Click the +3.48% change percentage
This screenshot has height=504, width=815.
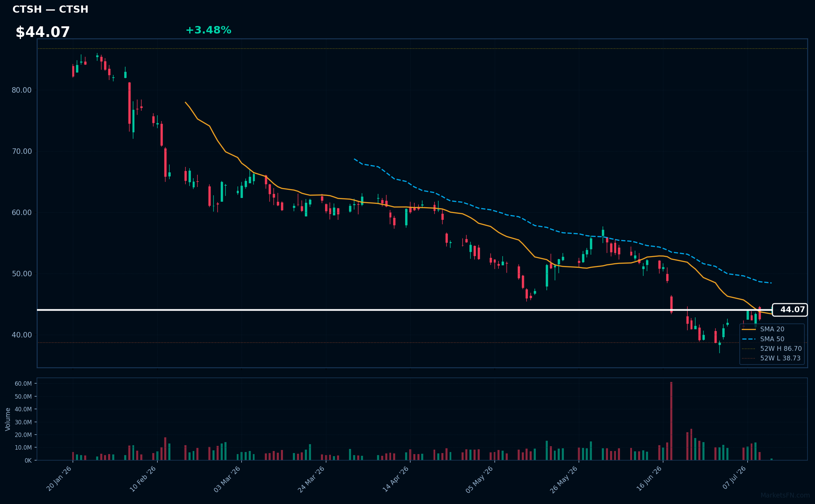pos(208,30)
